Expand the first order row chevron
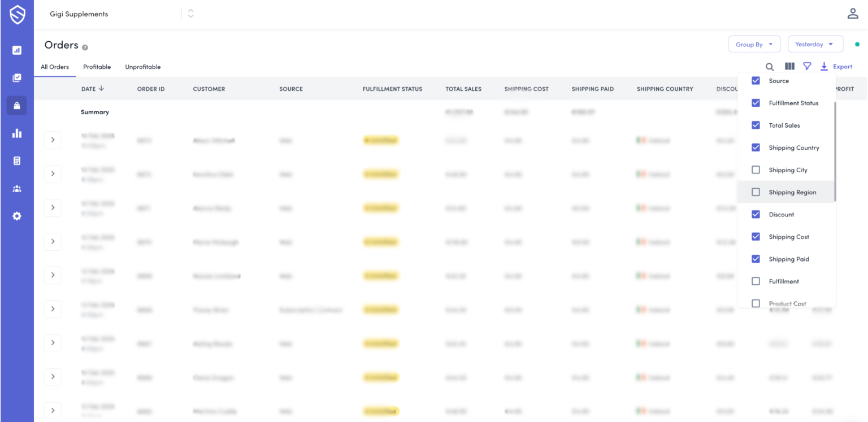868x422 pixels. [x=53, y=140]
